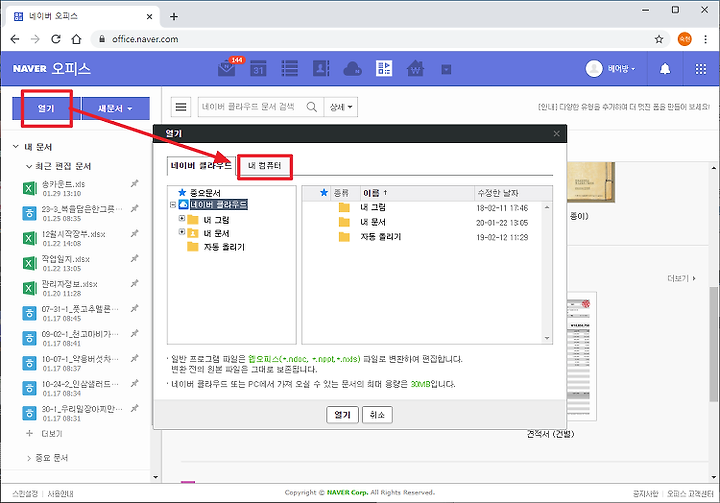Pin the 12월시작장부.xlsx document
Image resolution: width=720 pixels, height=503 pixels.
(135, 234)
